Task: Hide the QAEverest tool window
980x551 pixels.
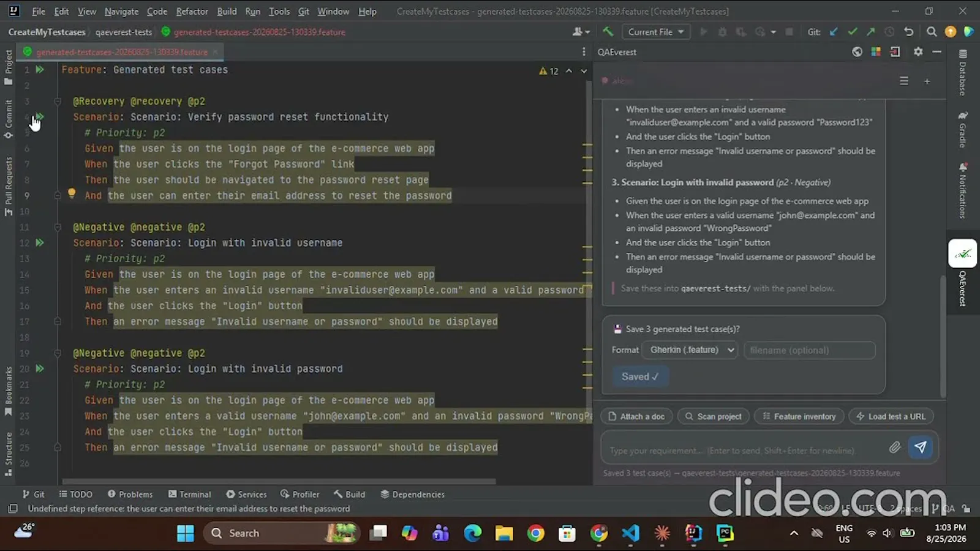Action: (x=937, y=52)
